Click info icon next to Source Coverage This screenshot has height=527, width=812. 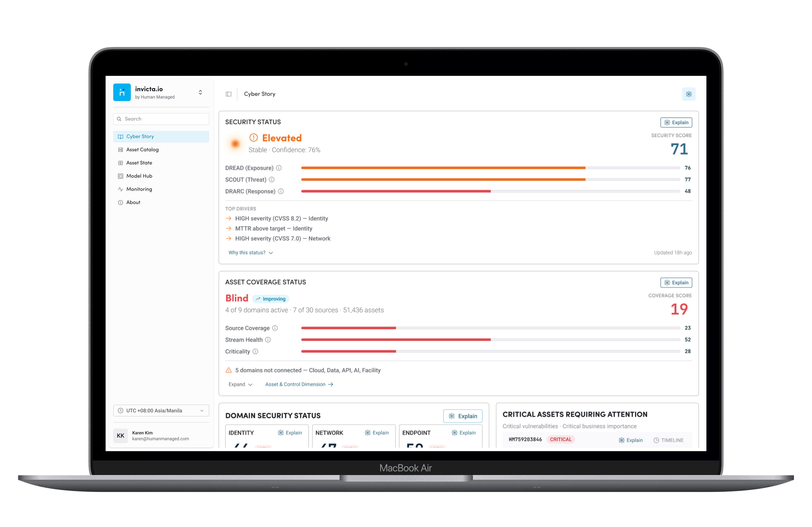275,328
